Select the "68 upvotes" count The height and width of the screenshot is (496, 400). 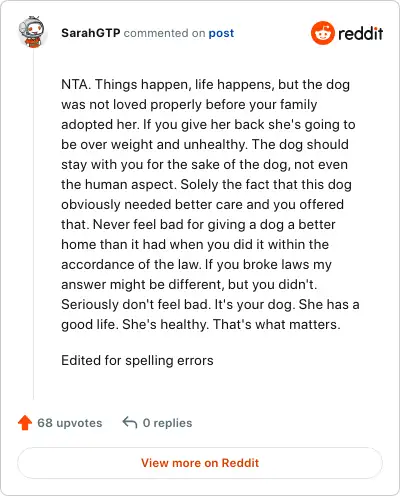pos(70,423)
